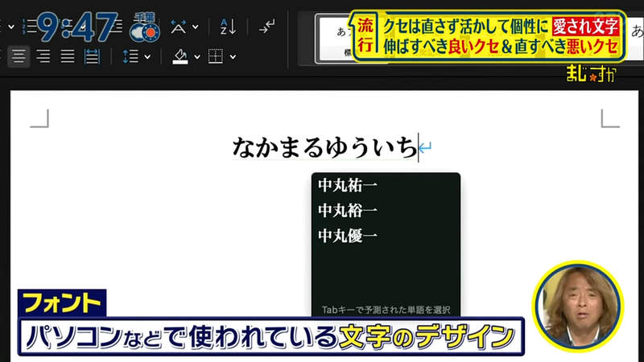Click the paint bucket shading icon
The width and height of the screenshot is (644, 362).
point(180,56)
